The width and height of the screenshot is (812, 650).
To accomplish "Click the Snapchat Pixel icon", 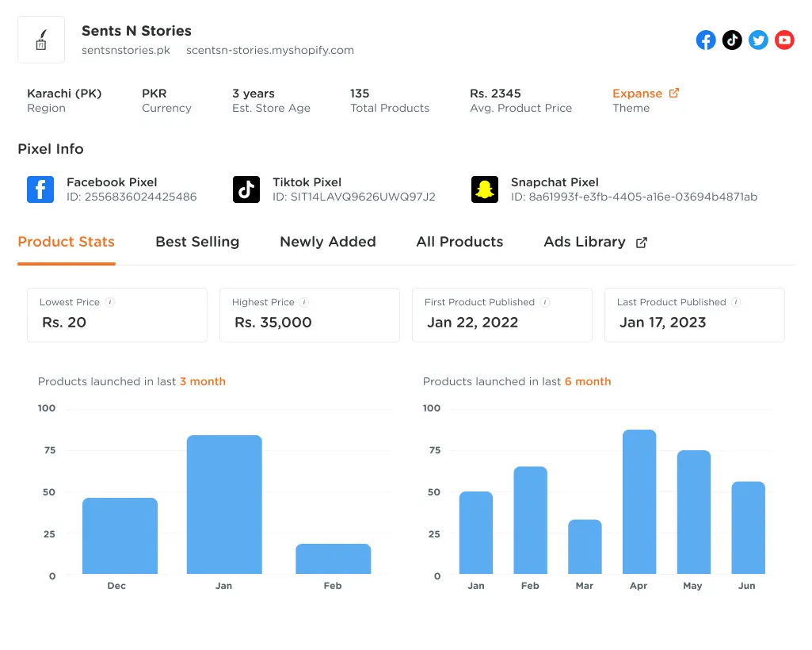I will pos(484,189).
